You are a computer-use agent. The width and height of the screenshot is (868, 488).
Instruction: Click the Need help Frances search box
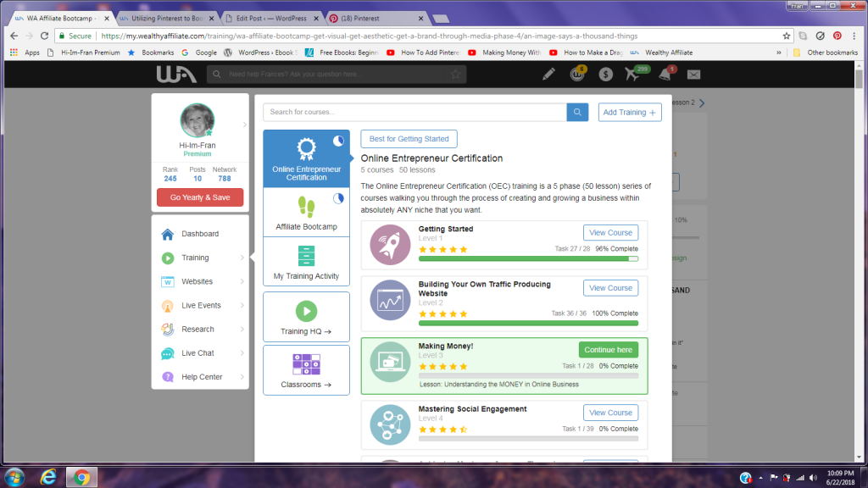[x=337, y=75]
